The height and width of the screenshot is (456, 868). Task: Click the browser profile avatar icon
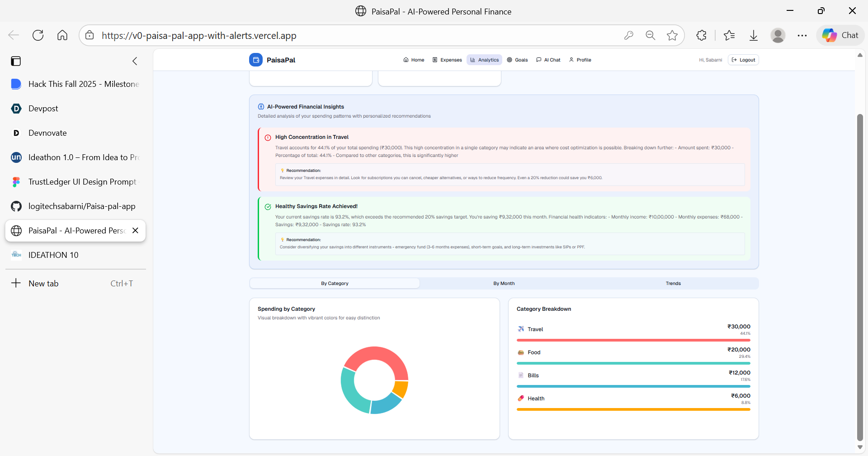coord(778,35)
